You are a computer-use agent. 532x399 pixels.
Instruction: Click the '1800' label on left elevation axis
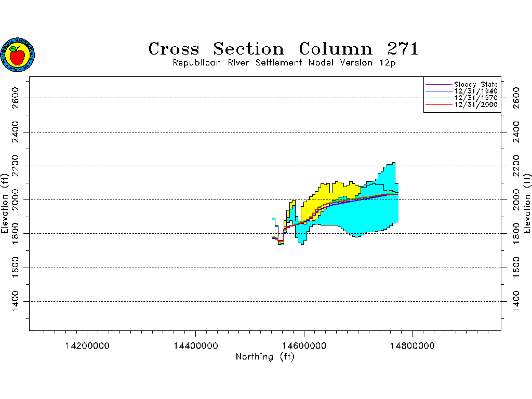tap(15, 233)
